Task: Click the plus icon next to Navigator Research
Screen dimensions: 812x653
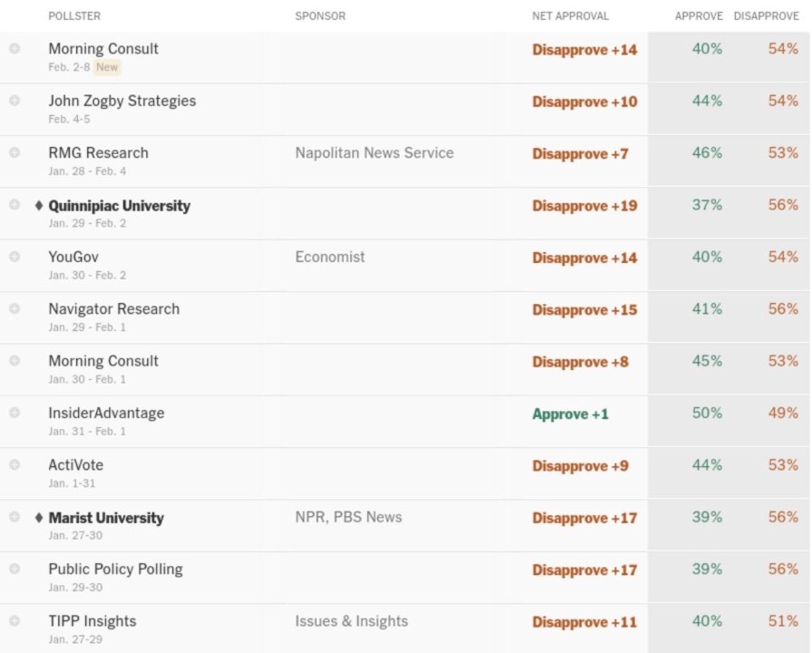Action: coord(15,308)
